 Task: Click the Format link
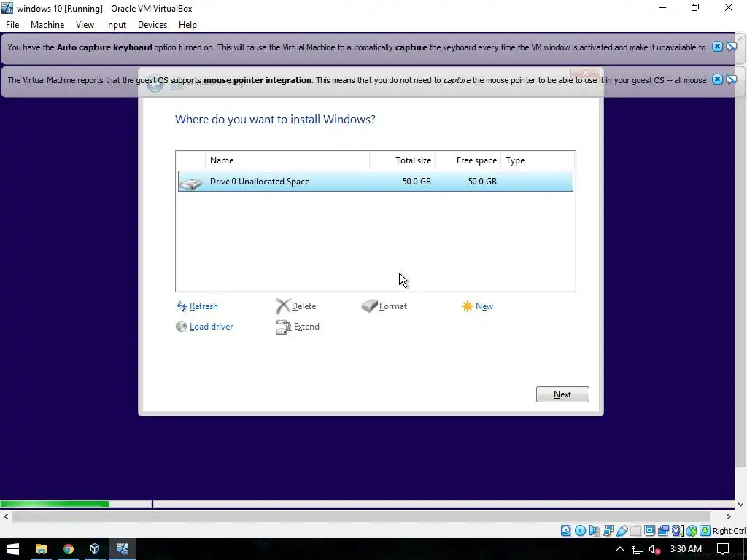pyautogui.click(x=393, y=306)
